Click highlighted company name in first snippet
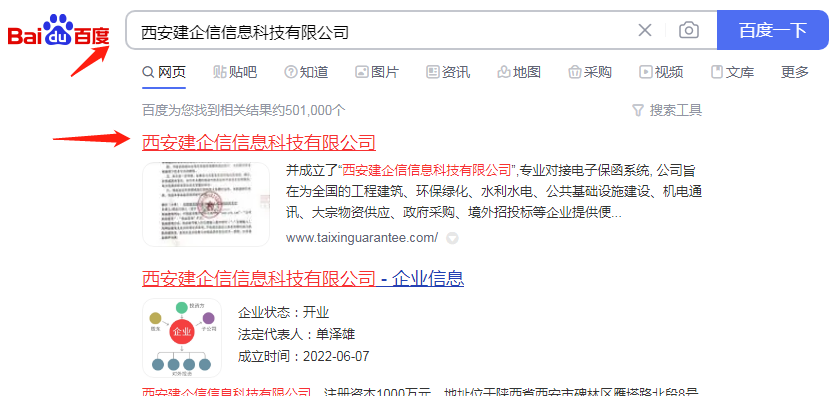The image size is (836, 396). point(427,171)
